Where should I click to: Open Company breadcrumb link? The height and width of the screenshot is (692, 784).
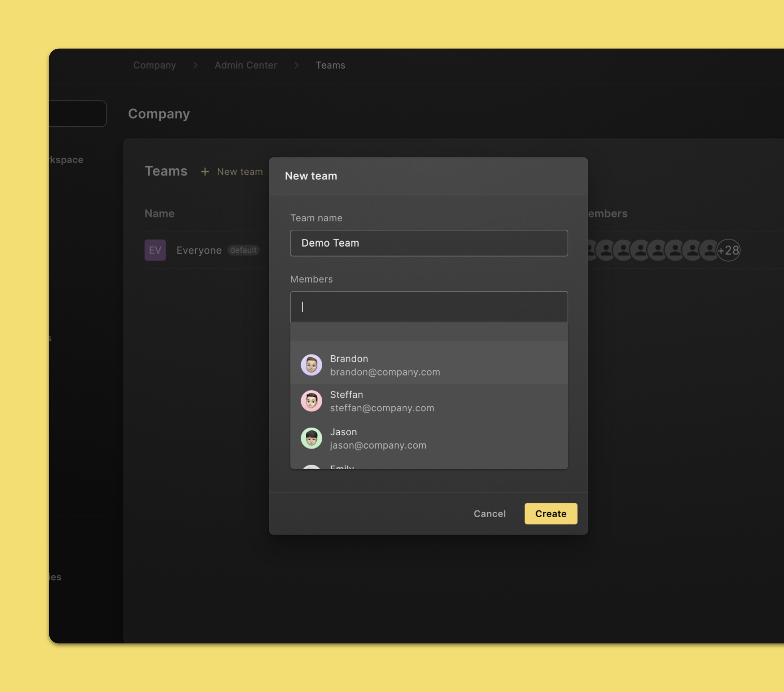click(x=154, y=65)
